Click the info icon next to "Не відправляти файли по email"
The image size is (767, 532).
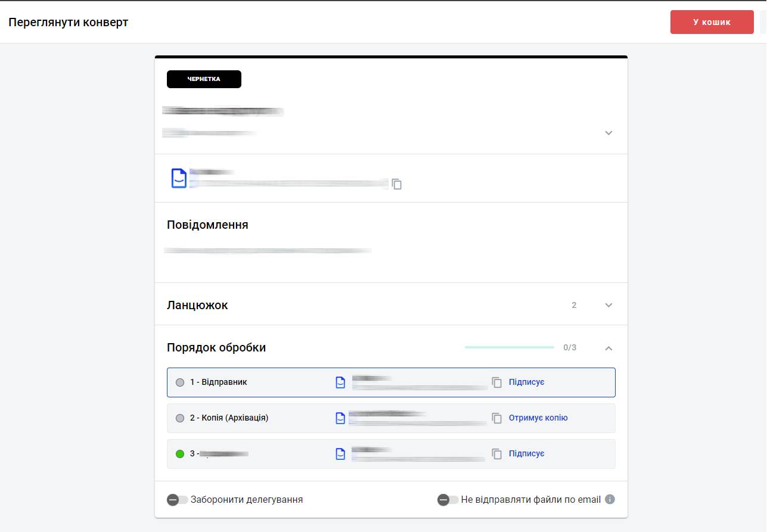[610, 499]
